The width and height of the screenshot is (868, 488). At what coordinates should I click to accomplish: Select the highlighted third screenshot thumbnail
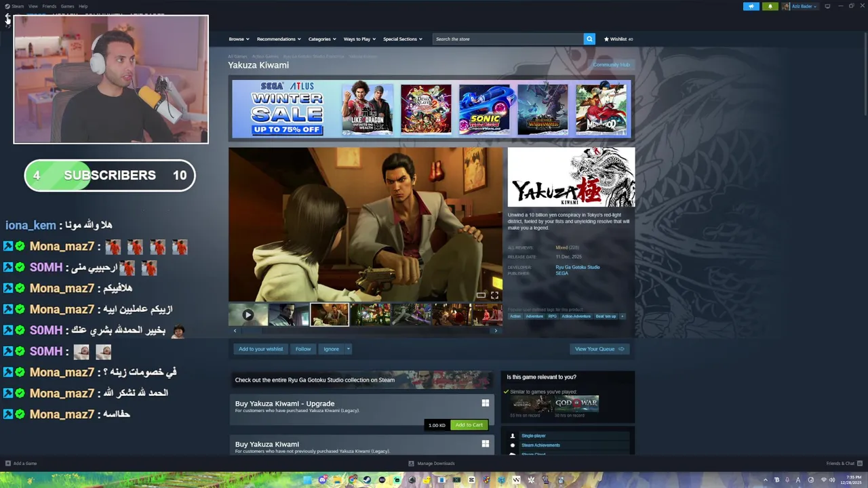coord(330,314)
